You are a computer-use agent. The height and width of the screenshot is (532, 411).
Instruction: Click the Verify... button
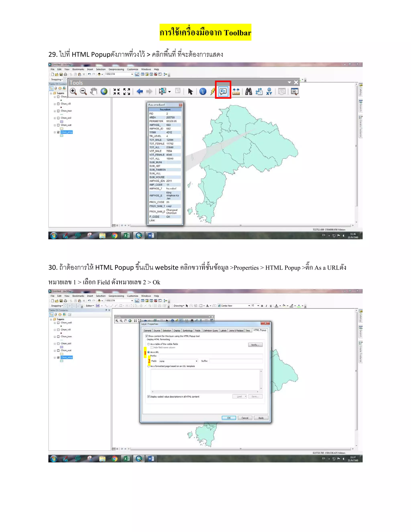click(x=255, y=345)
